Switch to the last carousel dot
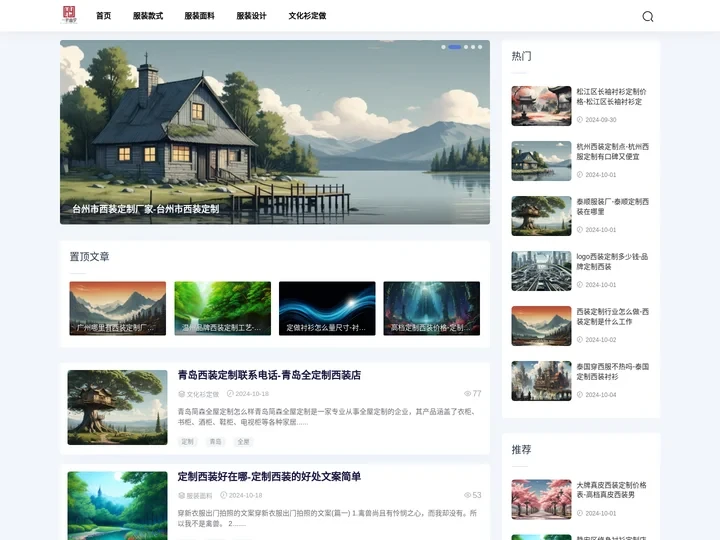 tap(480, 47)
